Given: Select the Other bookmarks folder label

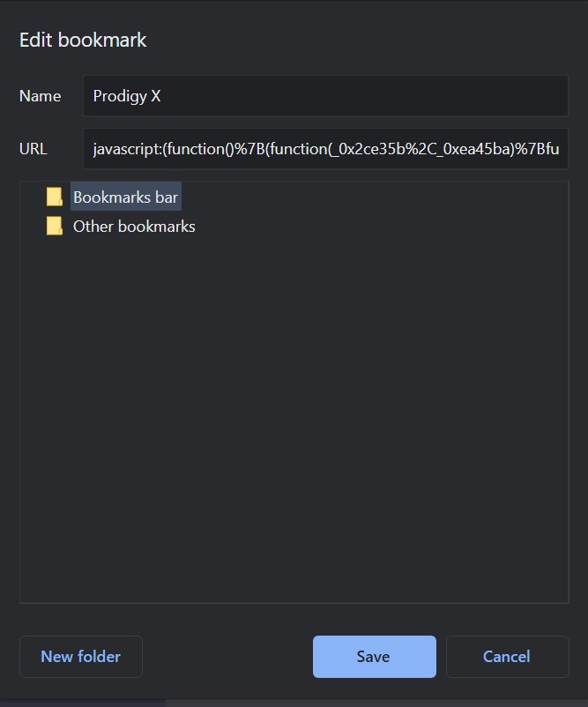Looking at the screenshot, I should [134, 226].
